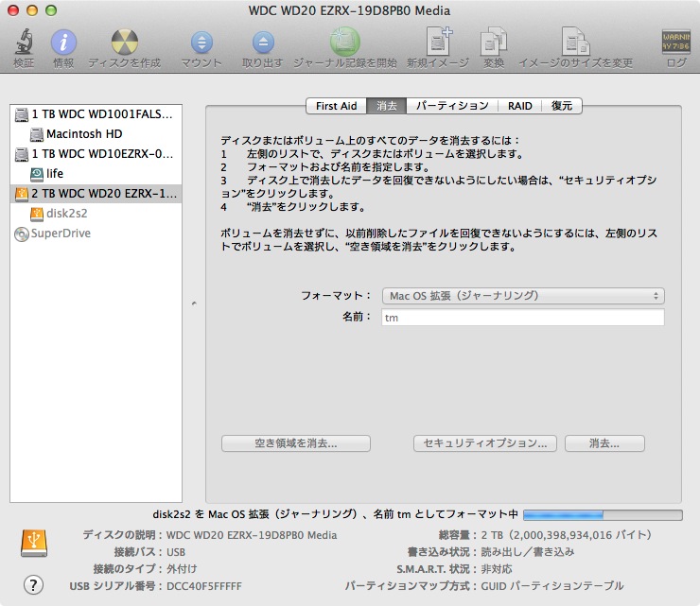Click the ディスクを作成 burn disc icon
Viewport: 700px width, 606px height.
click(x=124, y=43)
